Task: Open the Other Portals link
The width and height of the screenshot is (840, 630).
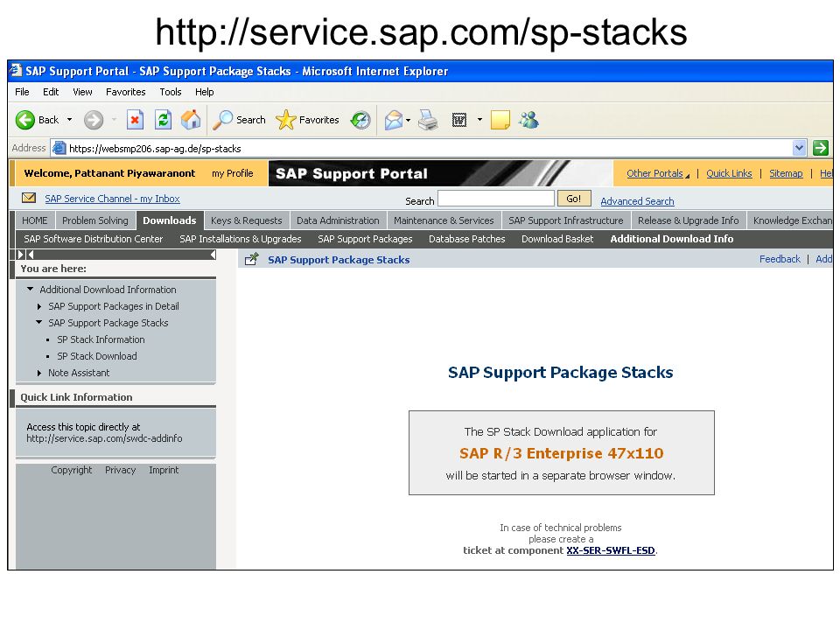Action: pyautogui.click(x=654, y=173)
